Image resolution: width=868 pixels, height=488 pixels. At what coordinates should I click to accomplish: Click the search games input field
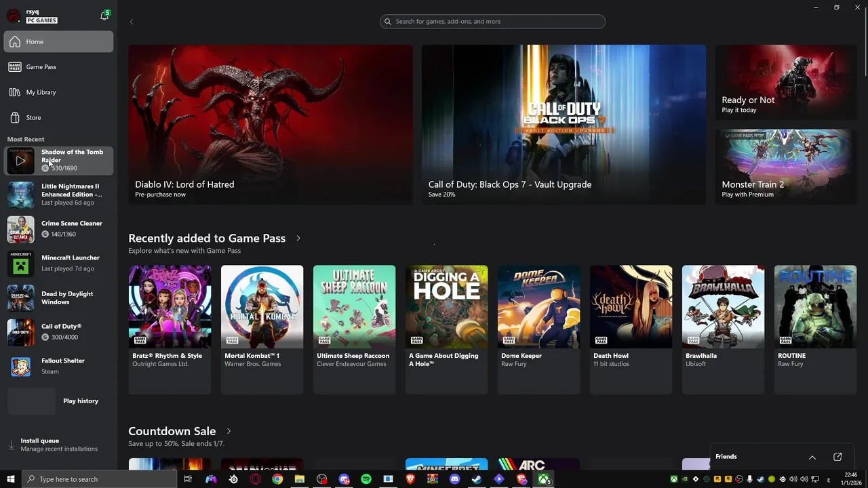492,22
